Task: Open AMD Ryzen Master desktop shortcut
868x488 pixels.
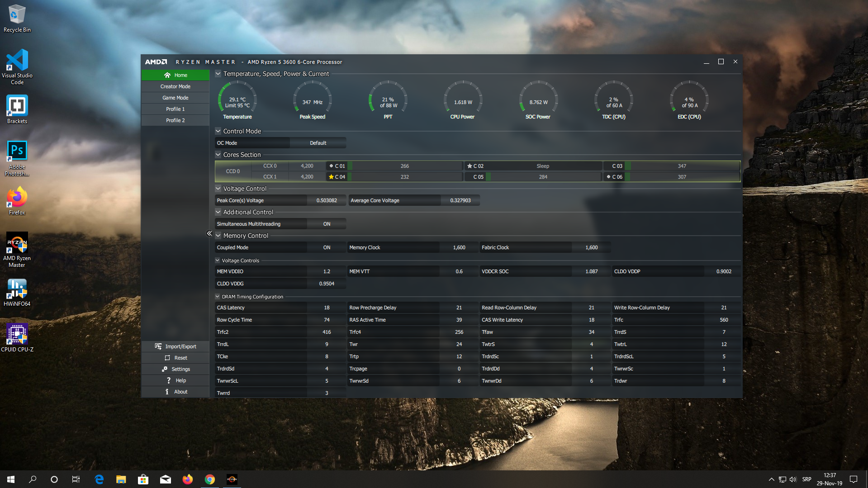Action: click(17, 250)
